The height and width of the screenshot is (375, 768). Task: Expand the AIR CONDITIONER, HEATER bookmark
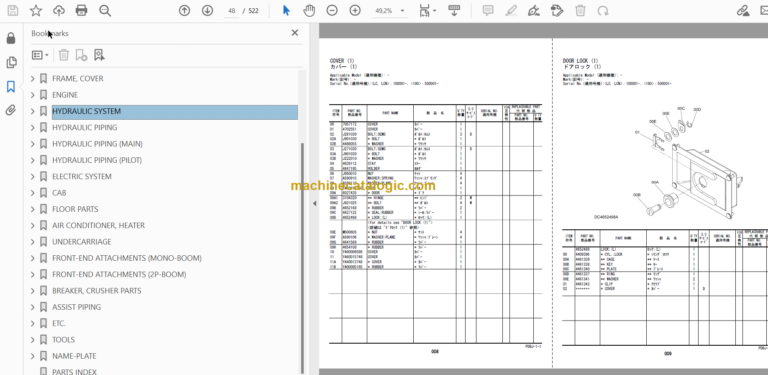33,225
